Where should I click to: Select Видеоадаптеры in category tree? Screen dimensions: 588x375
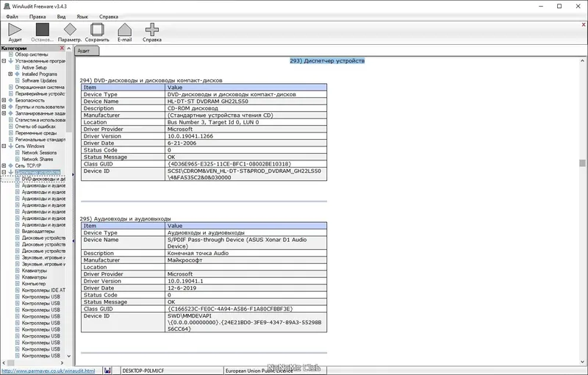[x=38, y=231]
